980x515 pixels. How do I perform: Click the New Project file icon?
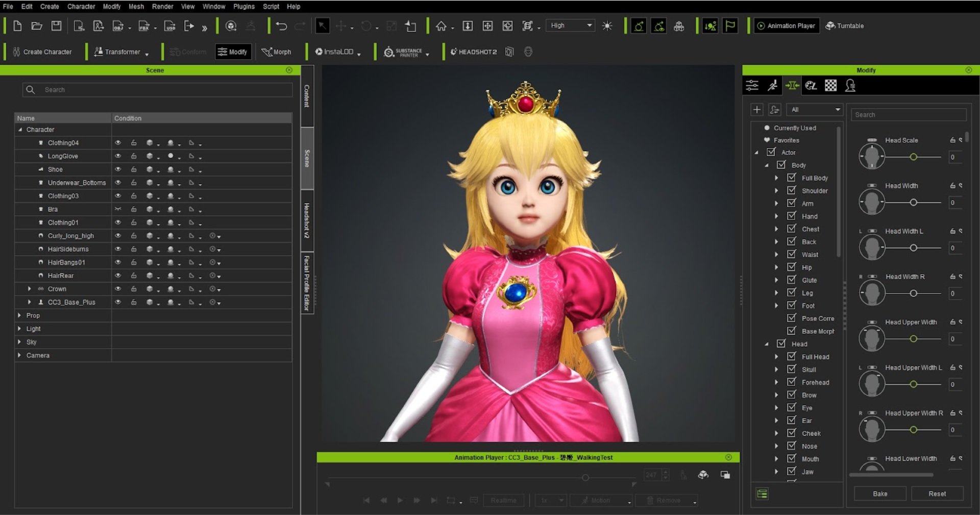17,26
